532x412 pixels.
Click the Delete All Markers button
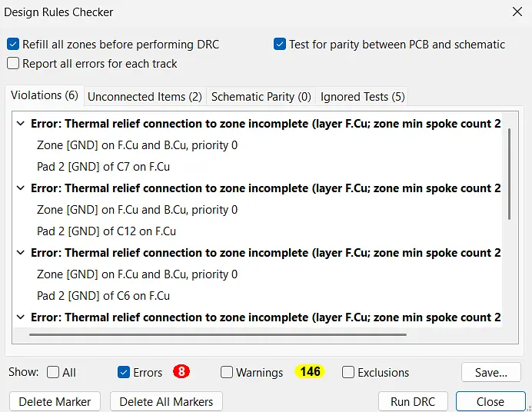(166, 401)
